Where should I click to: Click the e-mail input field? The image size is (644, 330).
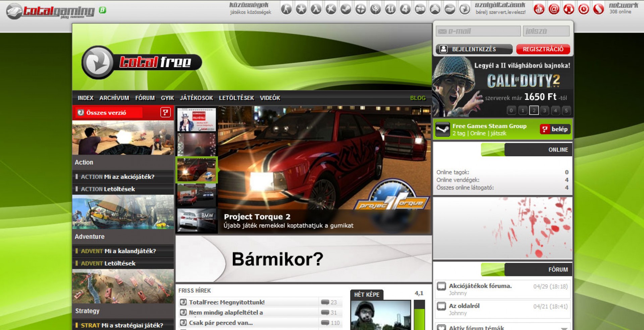478,31
